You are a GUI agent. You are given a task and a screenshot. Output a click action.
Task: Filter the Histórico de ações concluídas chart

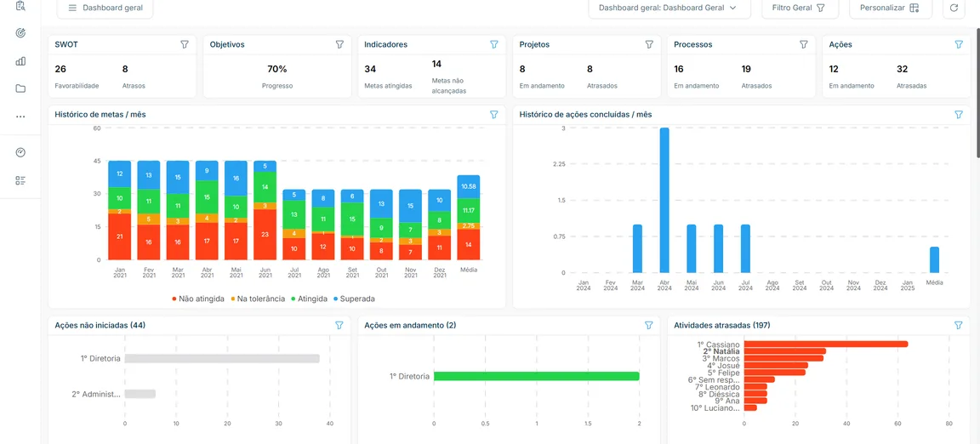[959, 115]
